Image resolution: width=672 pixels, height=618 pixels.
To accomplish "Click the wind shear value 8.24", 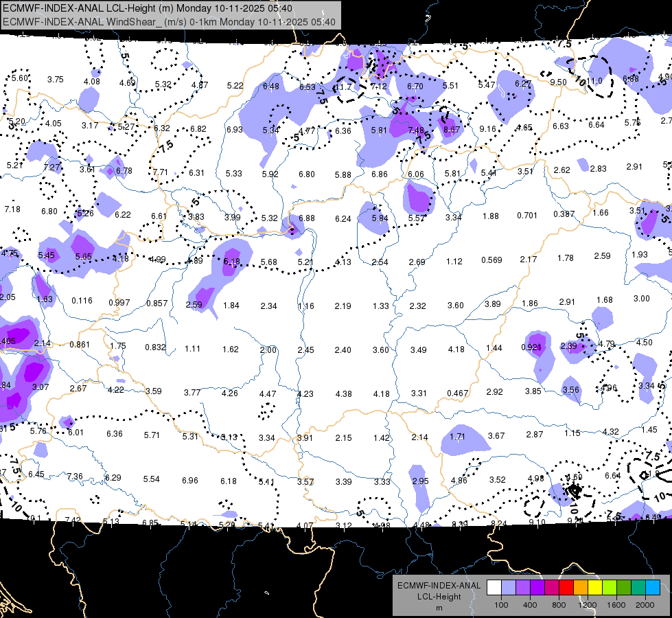I will coord(499,524).
